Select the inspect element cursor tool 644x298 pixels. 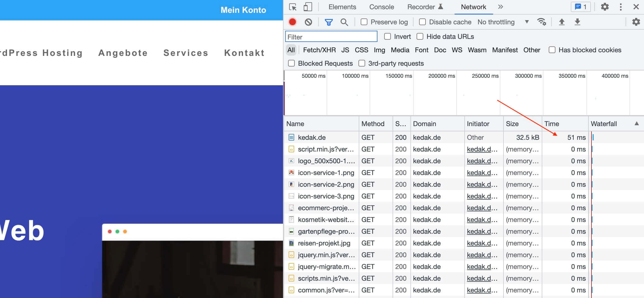(x=293, y=7)
